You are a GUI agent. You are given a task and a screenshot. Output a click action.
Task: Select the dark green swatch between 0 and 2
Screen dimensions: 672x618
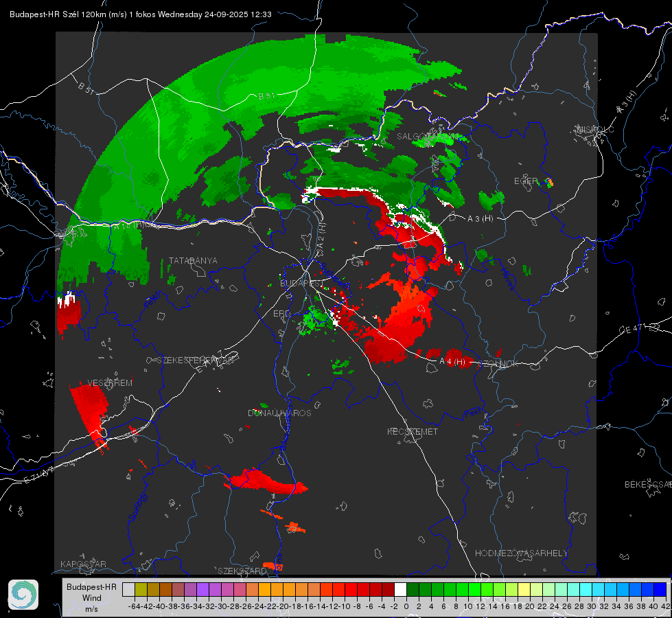coord(413,589)
